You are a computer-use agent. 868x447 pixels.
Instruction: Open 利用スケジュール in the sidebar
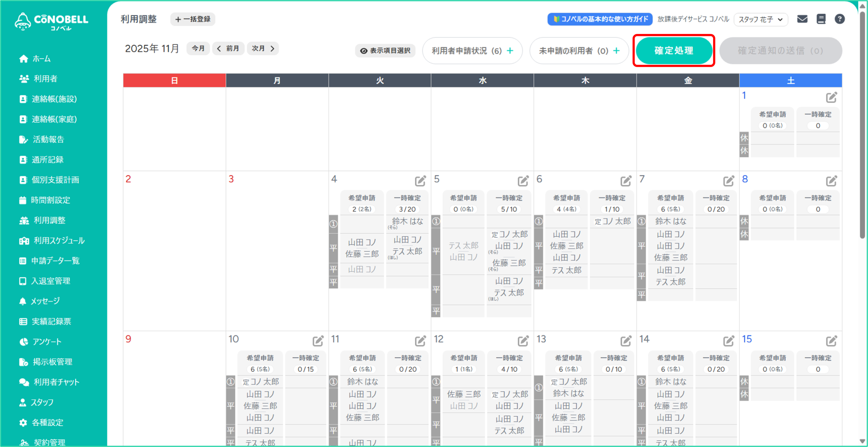[59, 240]
